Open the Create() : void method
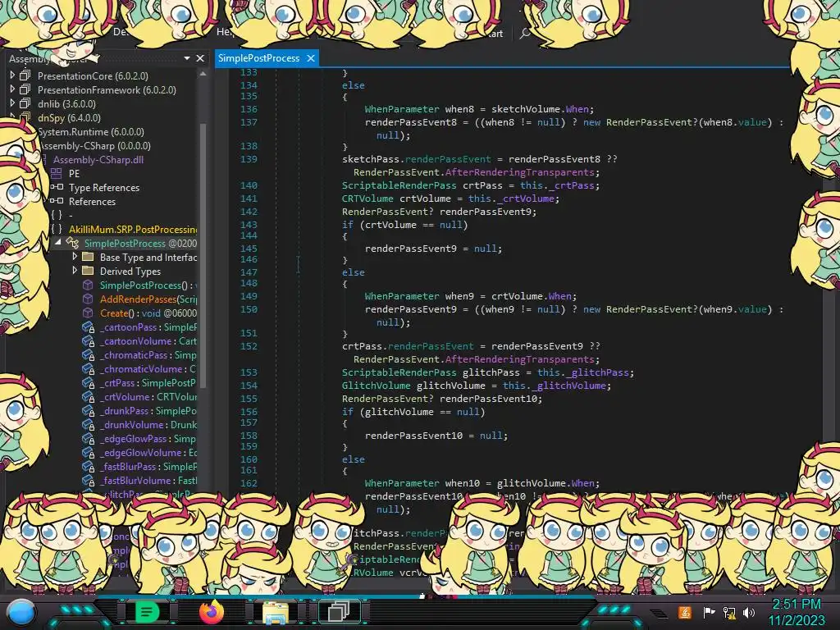This screenshot has height=630, width=840. click(148, 313)
